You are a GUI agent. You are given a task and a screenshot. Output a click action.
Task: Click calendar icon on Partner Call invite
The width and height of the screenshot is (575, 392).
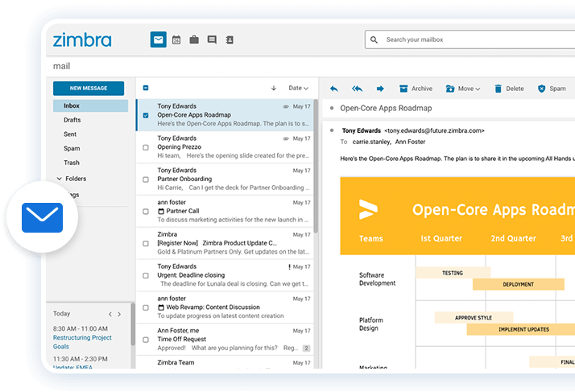pyautogui.click(x=160, y=211)
